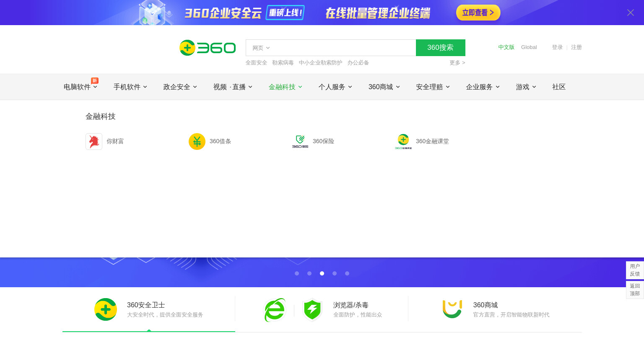644x345 pixels.
Task: Expand the 360商城 nav menu
Action: (x=384, y=87)
